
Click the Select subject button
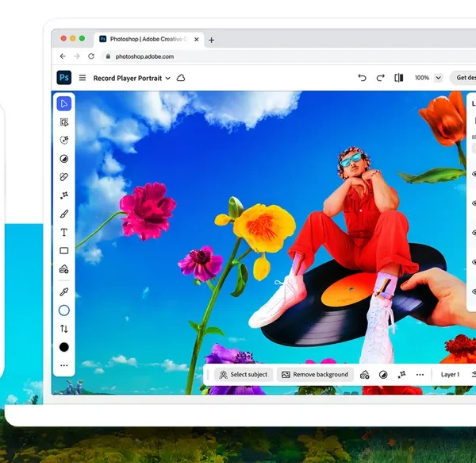(x=244, y=374)
